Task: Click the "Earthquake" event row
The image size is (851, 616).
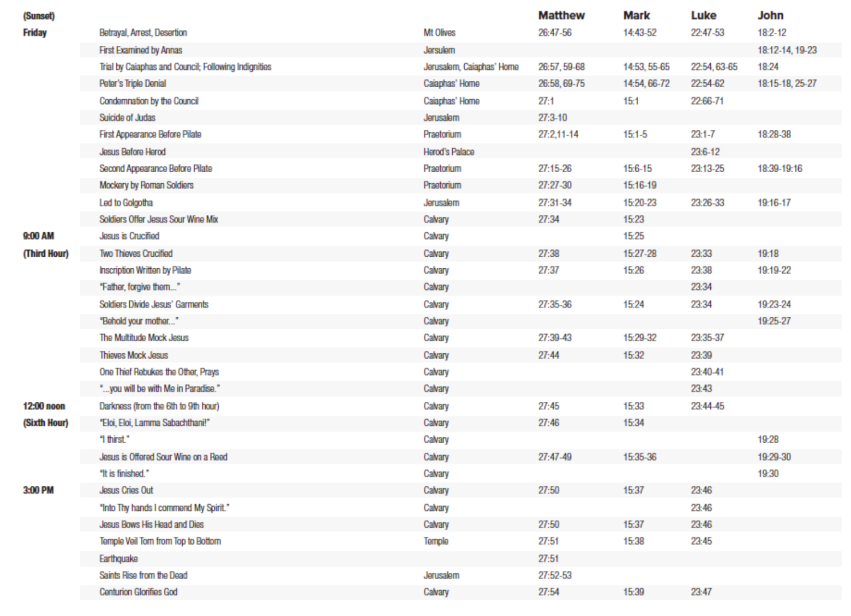Action: coord(118,558)
